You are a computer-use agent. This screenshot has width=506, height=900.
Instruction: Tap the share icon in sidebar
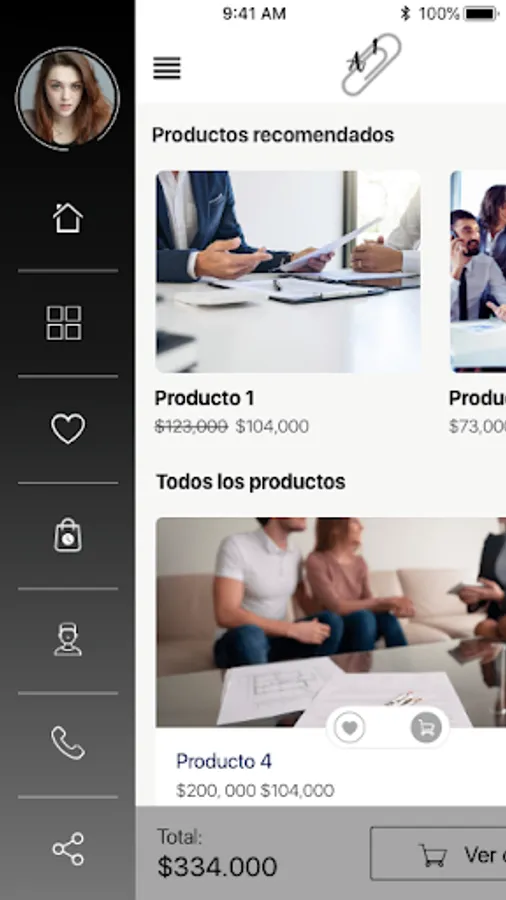pyautogui.click(x=68, y=849)
